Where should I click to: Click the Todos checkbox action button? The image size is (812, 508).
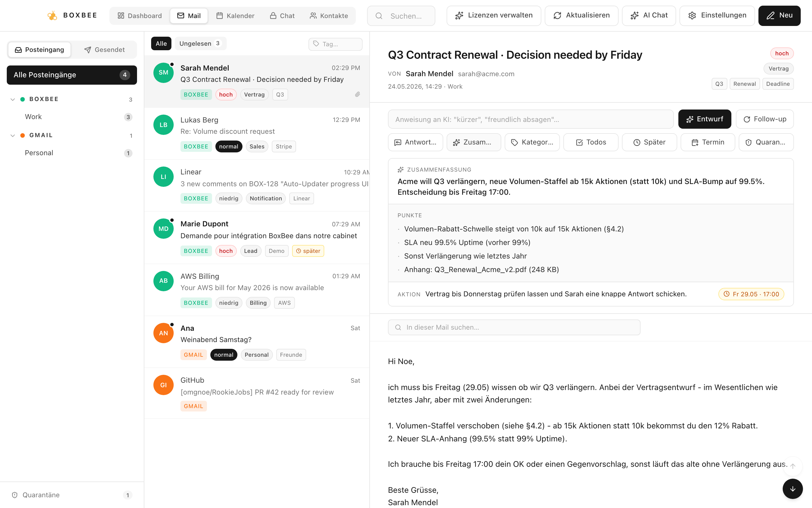click(591, 143)
